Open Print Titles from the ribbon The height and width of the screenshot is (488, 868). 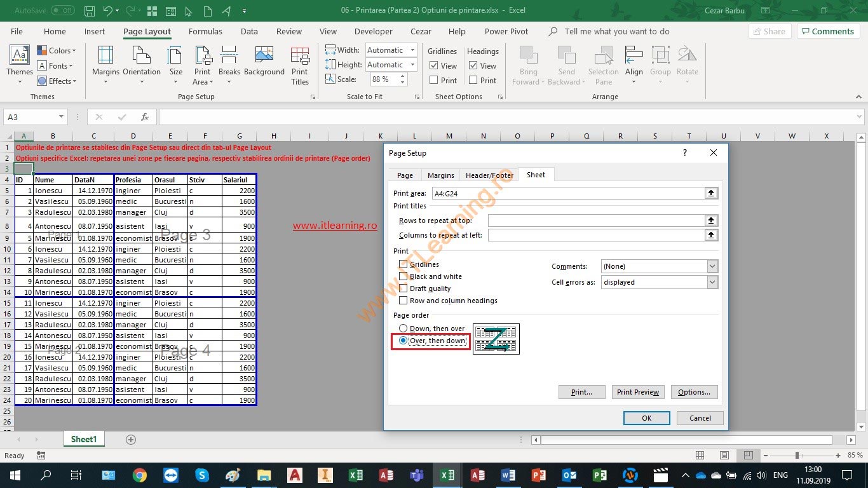tap(300, 65)
